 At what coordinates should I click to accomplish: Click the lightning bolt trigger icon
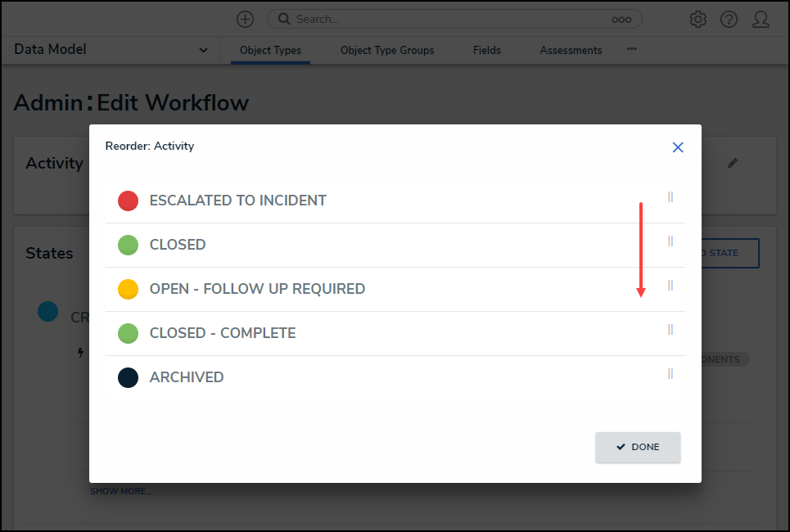click(80, 353)
